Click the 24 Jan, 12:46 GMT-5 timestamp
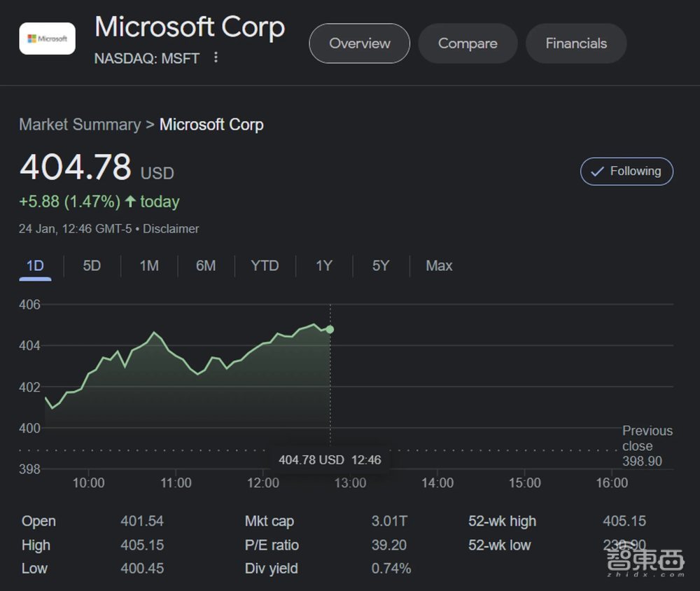Image resolution: width=700 pixels, height=591 pixels. 76,229
